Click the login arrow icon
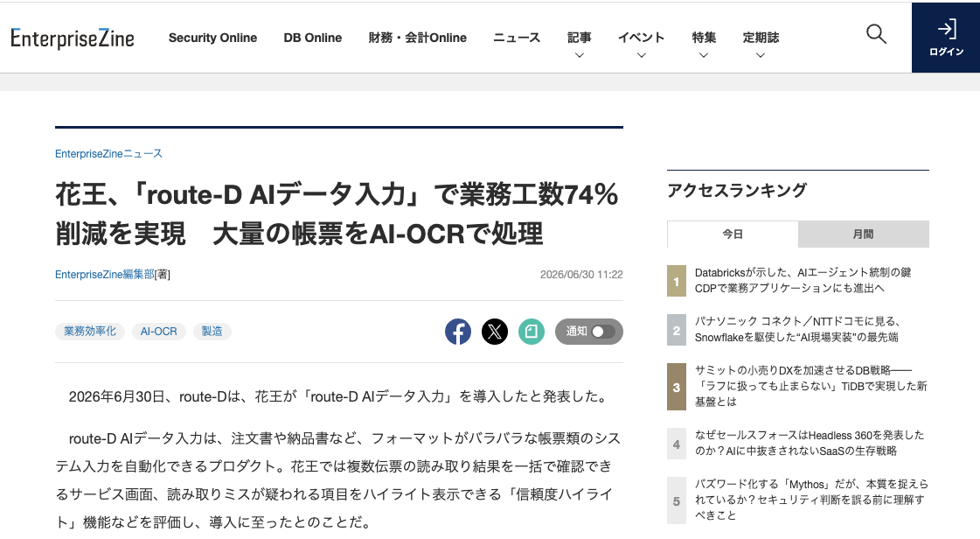The height and width of the screenshot is (539, 980). click(x=946, y=29)
